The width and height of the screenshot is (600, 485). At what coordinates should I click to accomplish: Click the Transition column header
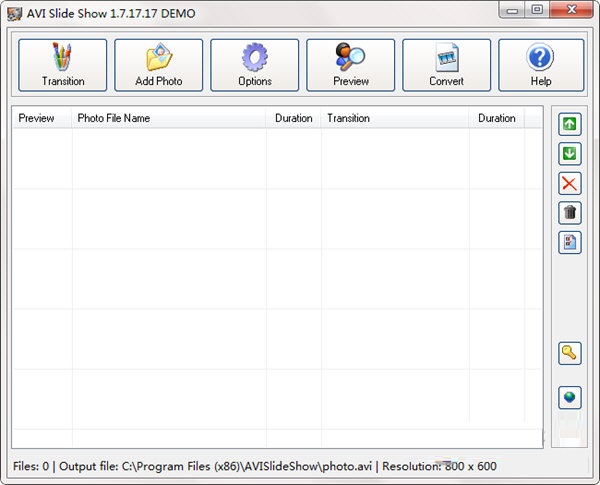(x=395, y=118)
